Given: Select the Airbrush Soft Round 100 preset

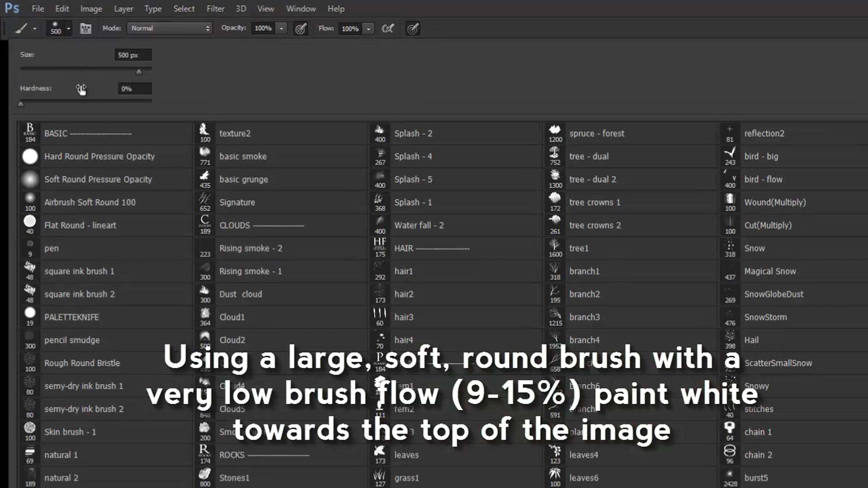Looking at the screenshot, I should 90,202.
